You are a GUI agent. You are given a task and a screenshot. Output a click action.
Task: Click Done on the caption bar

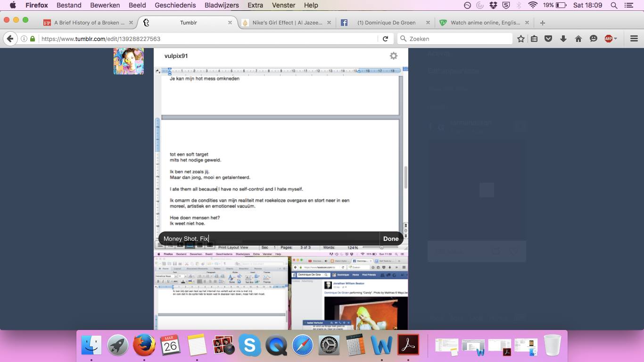pos(391,239)
